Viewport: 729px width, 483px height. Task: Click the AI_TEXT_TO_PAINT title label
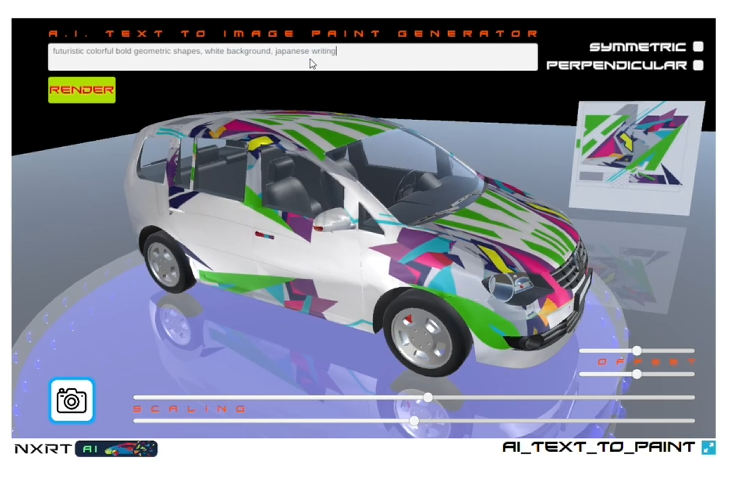[599, 447]
